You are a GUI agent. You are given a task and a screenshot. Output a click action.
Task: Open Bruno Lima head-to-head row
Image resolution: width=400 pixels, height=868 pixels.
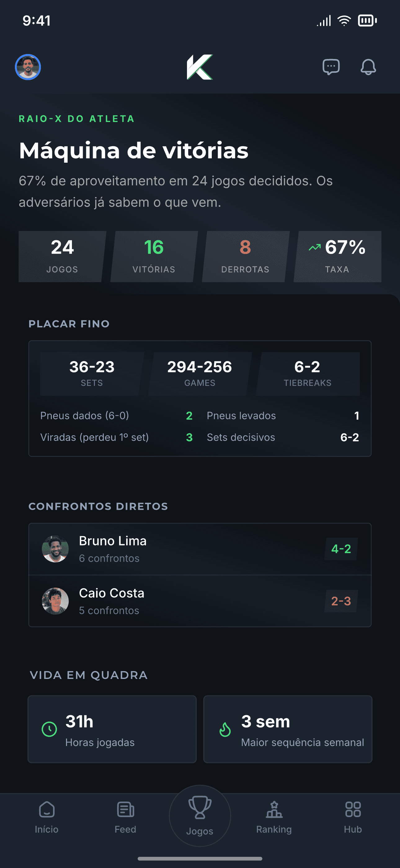pyautogui.click(x=200, y=549)
